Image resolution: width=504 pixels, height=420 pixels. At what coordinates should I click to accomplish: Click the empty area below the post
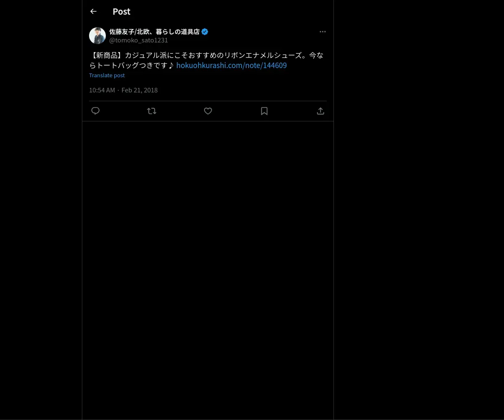tap(208, 269)
